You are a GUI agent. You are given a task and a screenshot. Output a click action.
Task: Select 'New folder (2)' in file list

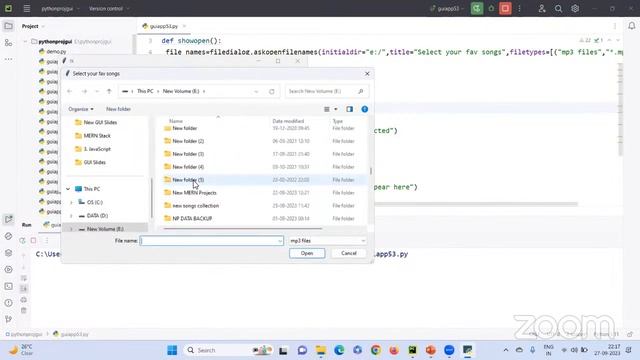tap(188, 141)
